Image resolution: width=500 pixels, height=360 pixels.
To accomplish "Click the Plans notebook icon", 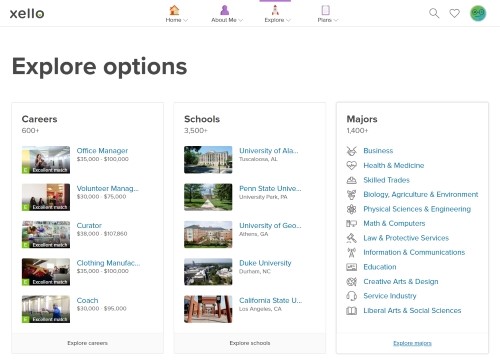I will (x=325, y=10).
